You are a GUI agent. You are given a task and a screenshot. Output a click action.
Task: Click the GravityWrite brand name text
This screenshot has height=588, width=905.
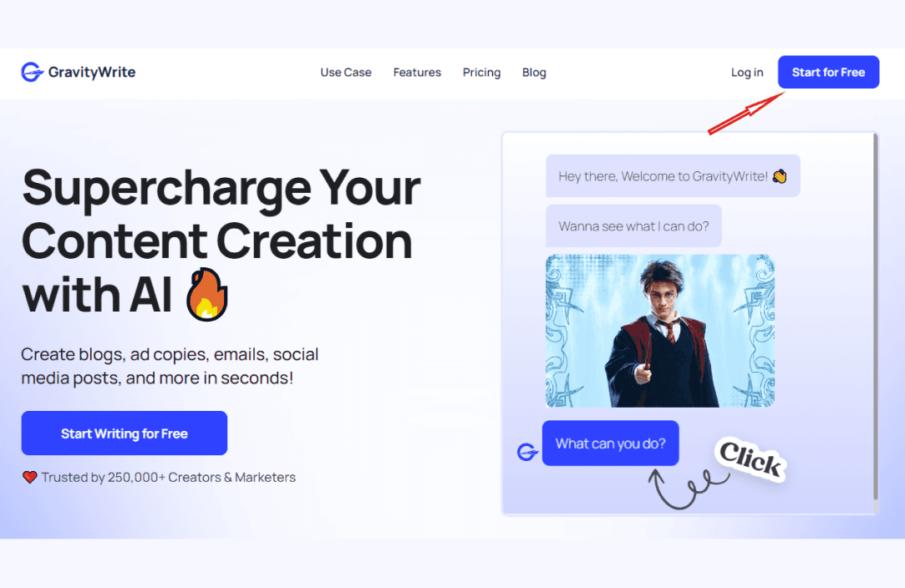click(x=92, y=72)
